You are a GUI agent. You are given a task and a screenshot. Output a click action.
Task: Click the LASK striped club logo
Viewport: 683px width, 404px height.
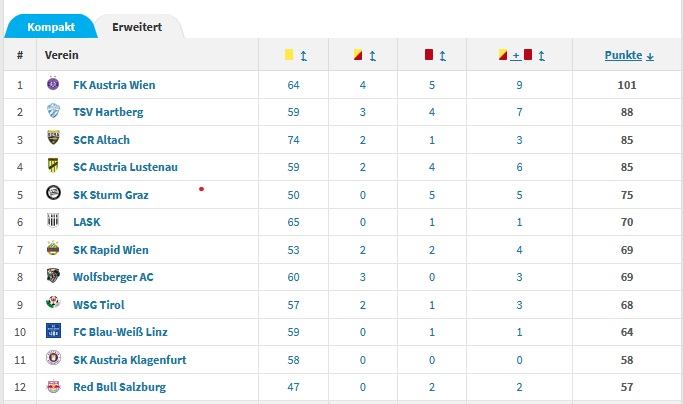click(53, 221)
